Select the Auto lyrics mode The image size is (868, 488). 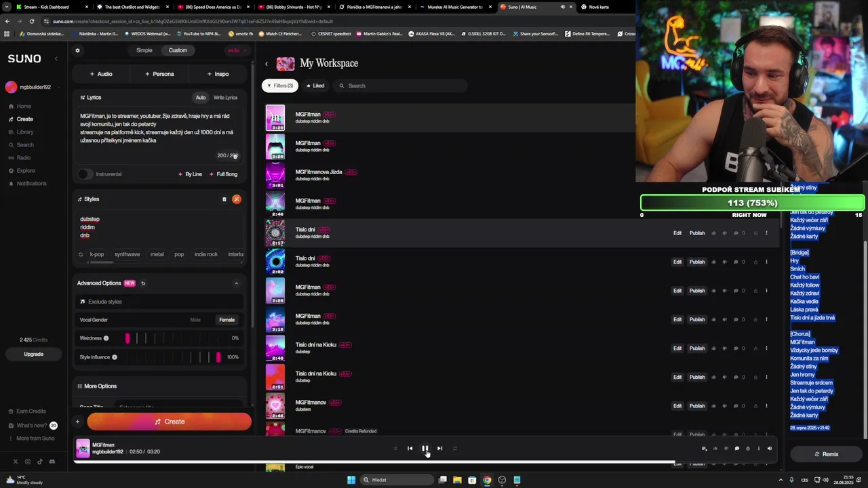201,98
